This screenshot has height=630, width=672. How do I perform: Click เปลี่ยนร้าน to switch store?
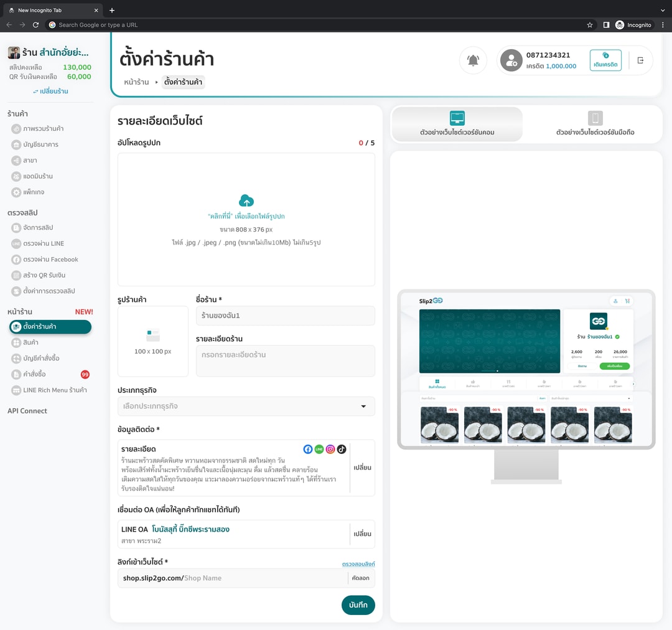tap(50, 91)
